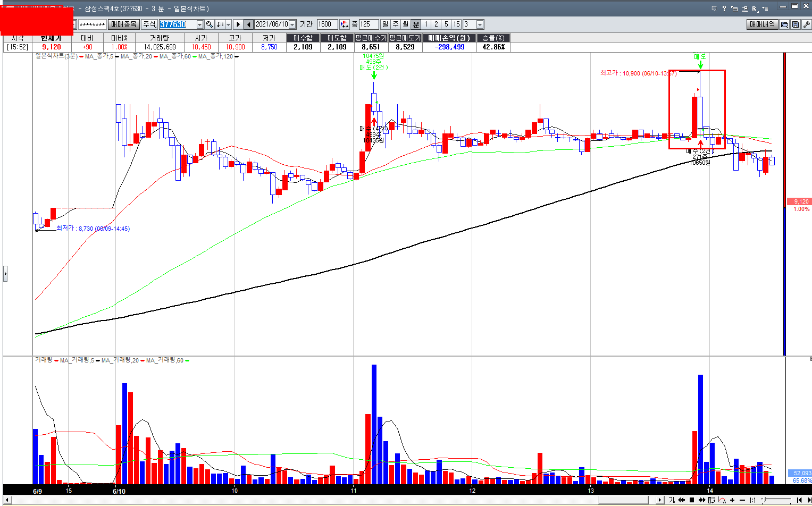Select 분 (minute) period toggle
Viewport: 812px width, 506px height.
pyautogui.click(x=416, y=24)
